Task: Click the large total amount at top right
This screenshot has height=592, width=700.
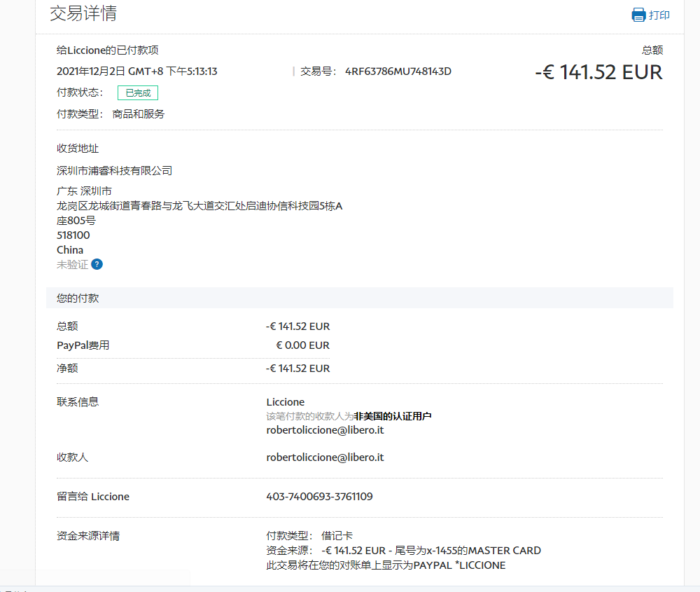Action: [x=598, y=72]
